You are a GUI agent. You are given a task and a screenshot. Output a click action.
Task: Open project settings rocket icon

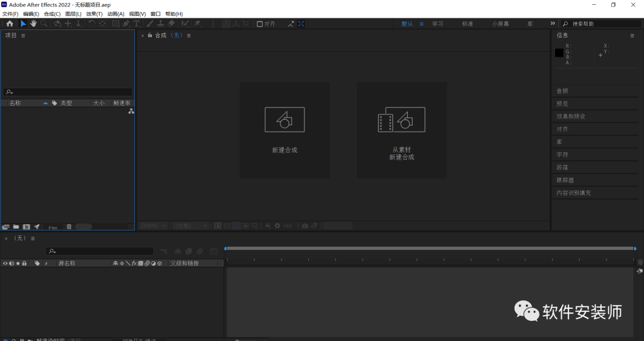[x=36, y=227]
